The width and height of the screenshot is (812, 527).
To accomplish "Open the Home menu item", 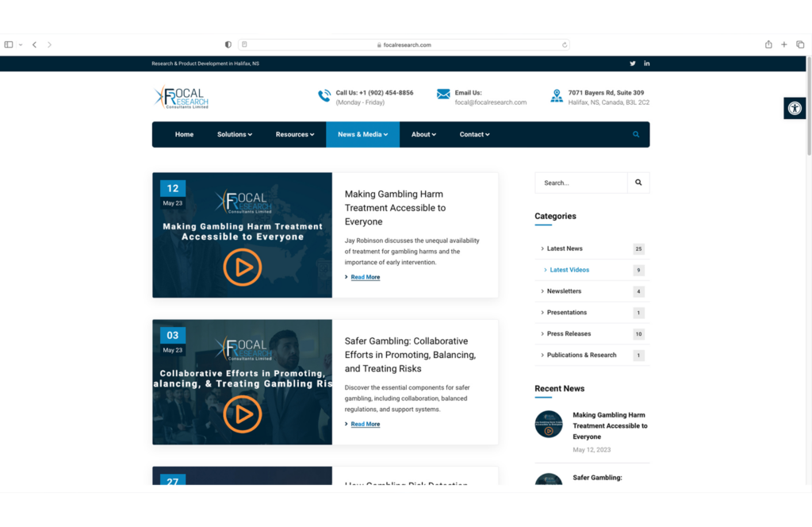I will [184, 135].
